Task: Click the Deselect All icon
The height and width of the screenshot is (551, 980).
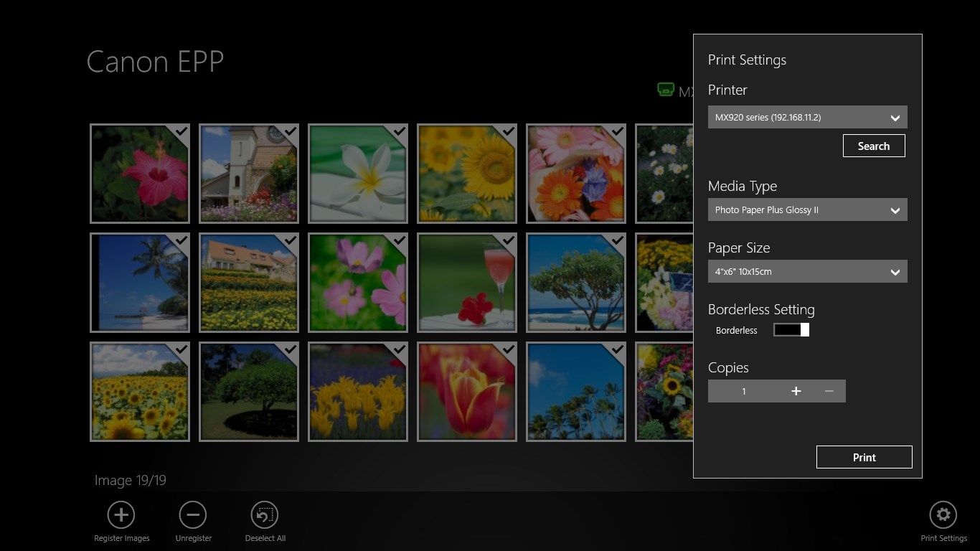Action: (265, 514)
